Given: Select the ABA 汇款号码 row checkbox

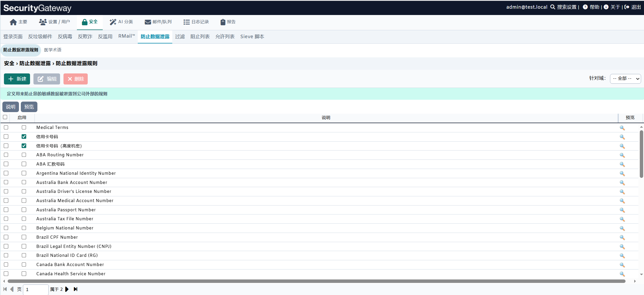Looking at the screenshot, I should pos(6,164).
